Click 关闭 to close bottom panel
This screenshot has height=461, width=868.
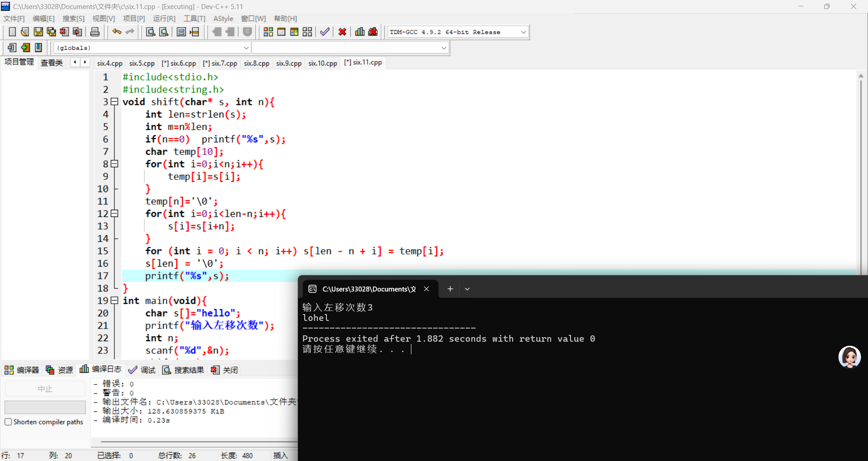pos(224,370)
